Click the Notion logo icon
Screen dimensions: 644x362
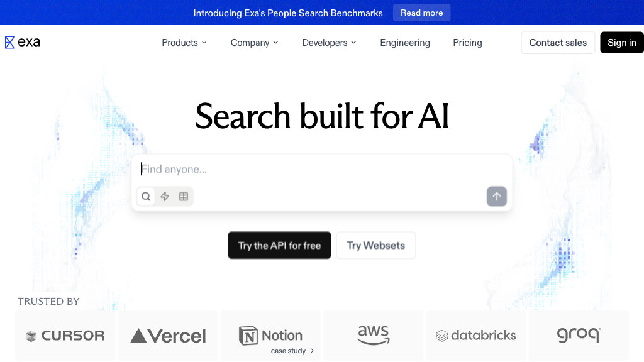point(248,336)
